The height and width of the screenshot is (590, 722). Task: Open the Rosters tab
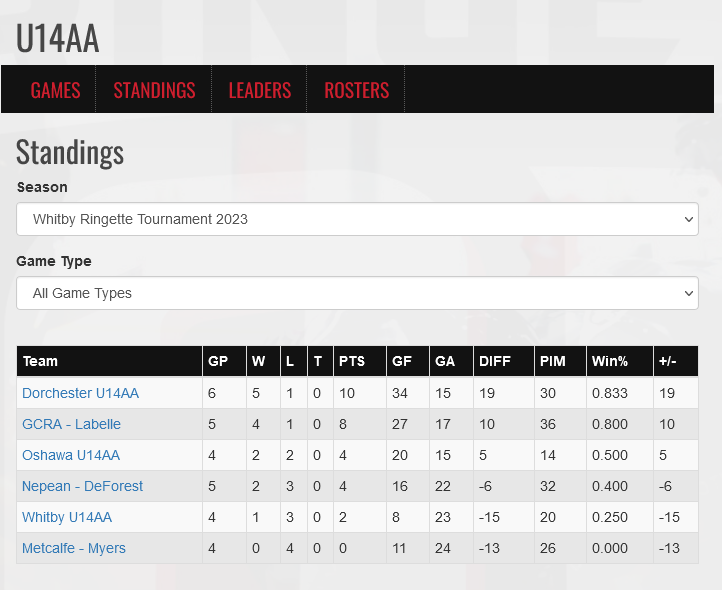point(356,90)
